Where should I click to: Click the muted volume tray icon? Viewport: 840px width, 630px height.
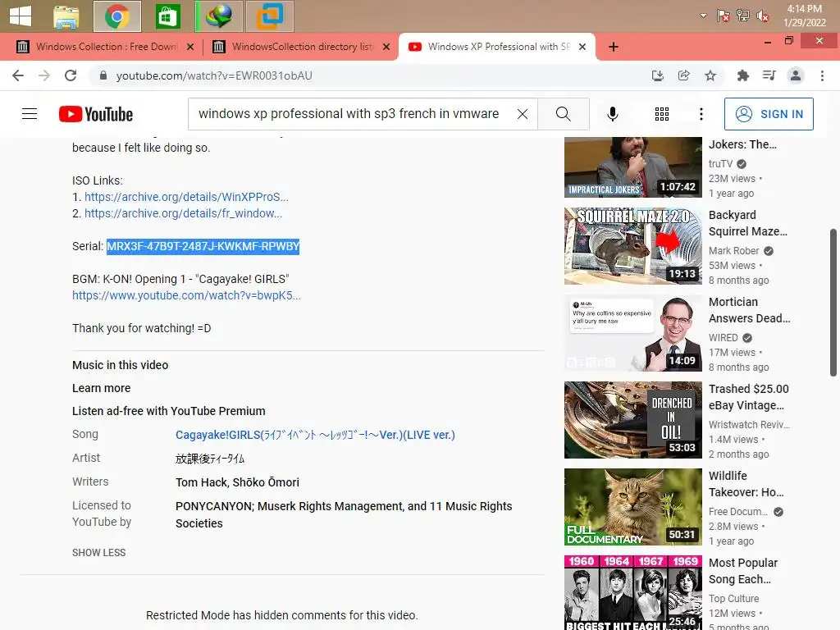(762, 16)
